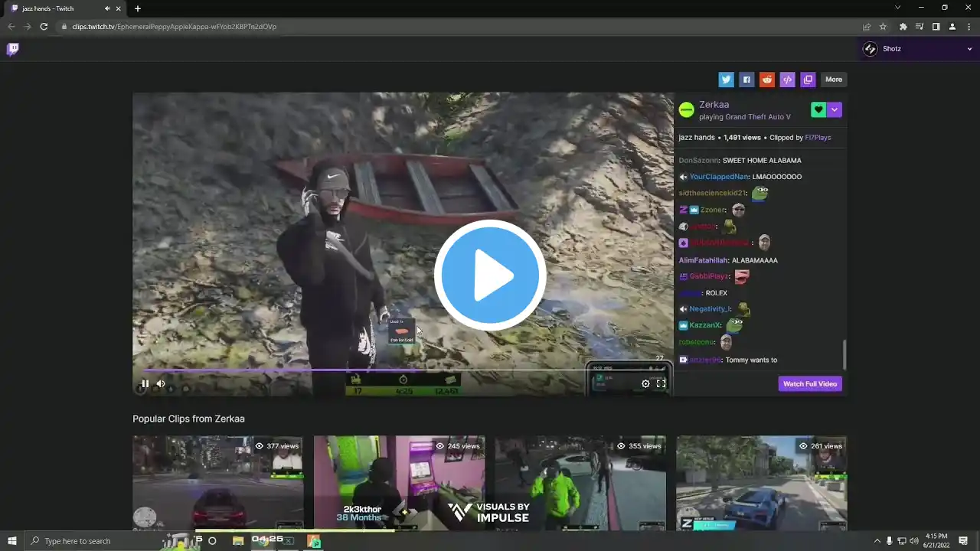Click chat user AlimFatahillah
Screen dimensions: 980x551
click(x=704, y=260)
